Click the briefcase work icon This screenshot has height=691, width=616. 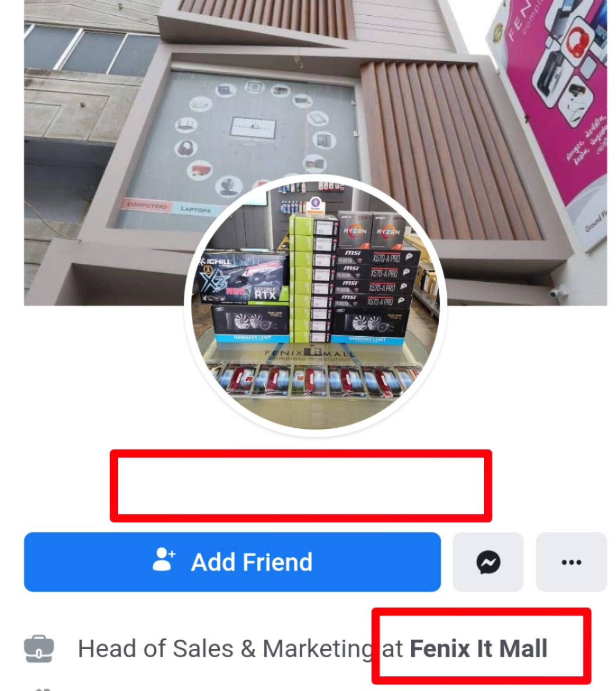point(38,649)
